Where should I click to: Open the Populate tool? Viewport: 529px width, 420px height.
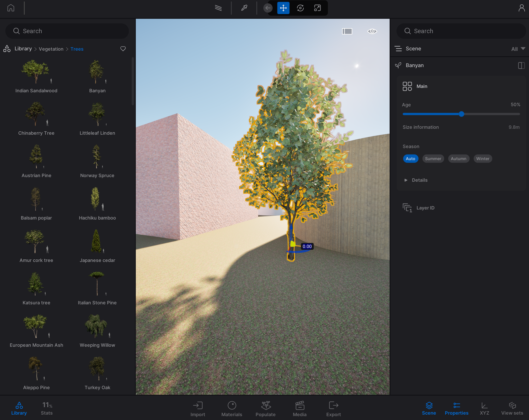(265, 409)
